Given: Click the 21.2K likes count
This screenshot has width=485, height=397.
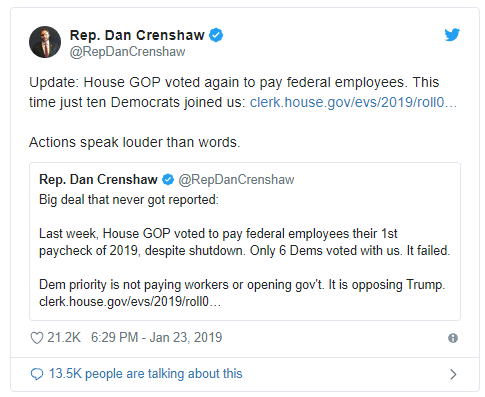Looking at the screenshot, I should 64,337.
